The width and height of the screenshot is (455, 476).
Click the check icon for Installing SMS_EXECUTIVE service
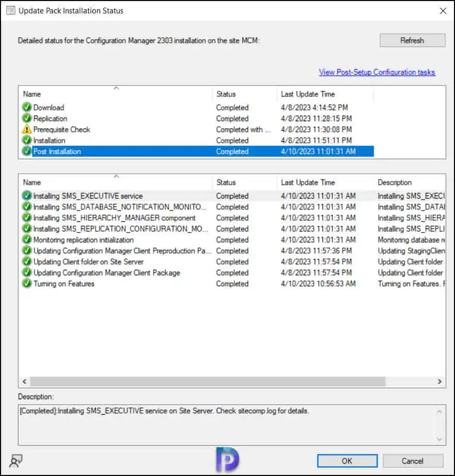click(x=27, y=195)
